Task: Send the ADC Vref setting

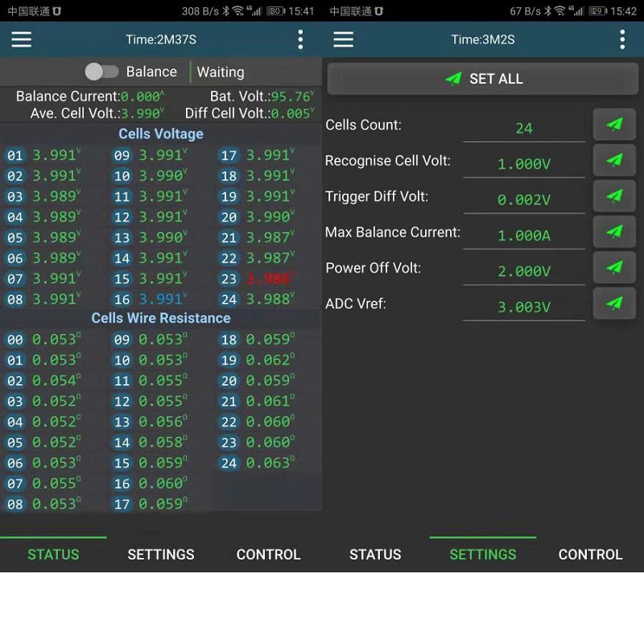Action: pyautogui.click(x=614, y=303)
